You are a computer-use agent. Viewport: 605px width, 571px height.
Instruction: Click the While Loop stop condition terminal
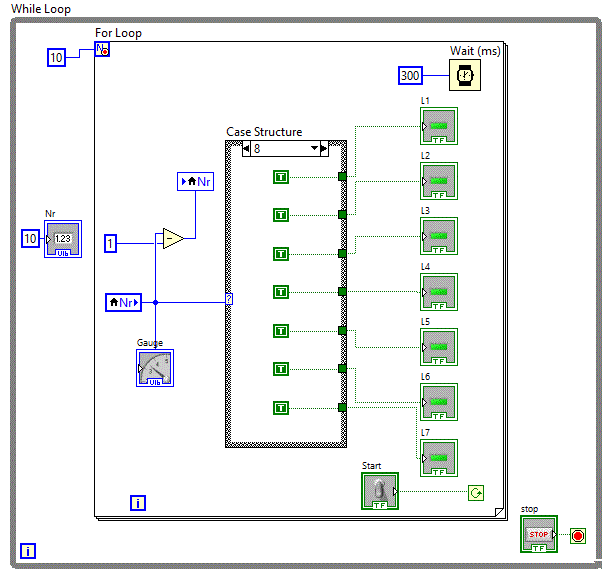coord(577,536)
